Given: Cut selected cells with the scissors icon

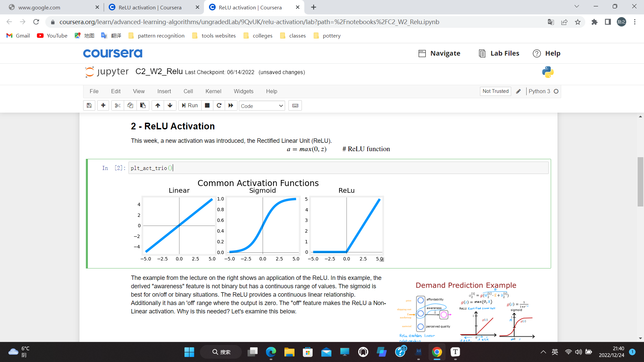Looking at the screenshot, I should (x=117, y=106).
